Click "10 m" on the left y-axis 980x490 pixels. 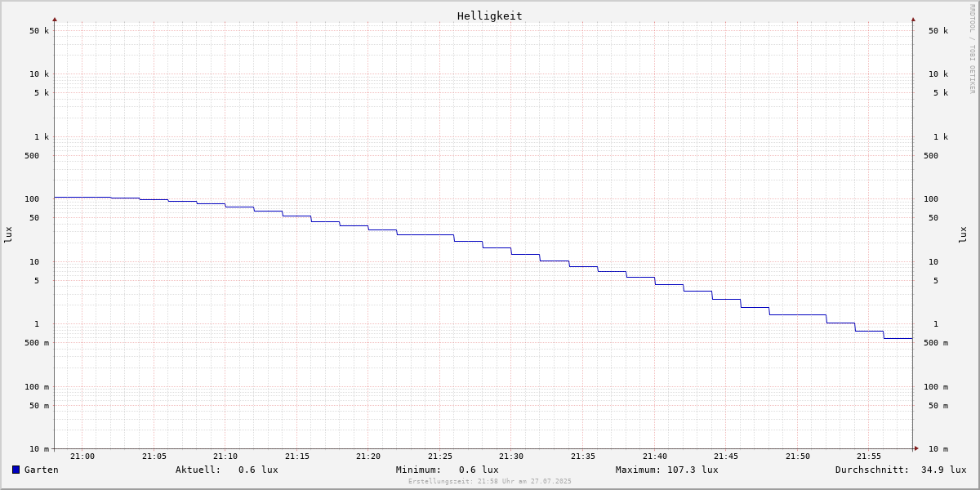pos(39,449)
